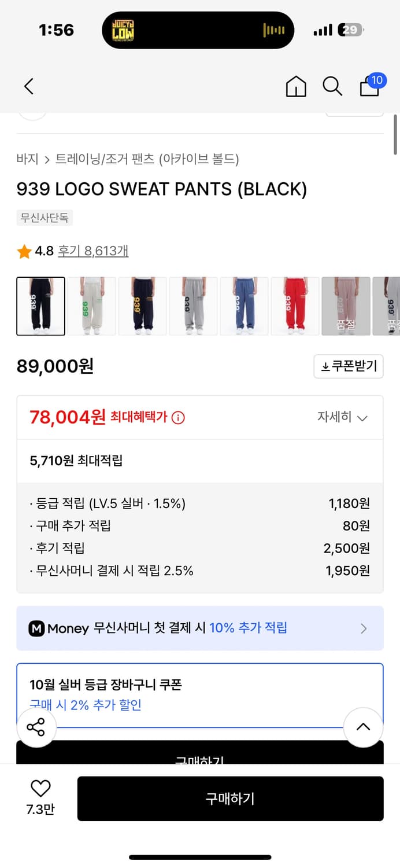
Task: Tap the share icon button
Action: click(x=36, y=727)
